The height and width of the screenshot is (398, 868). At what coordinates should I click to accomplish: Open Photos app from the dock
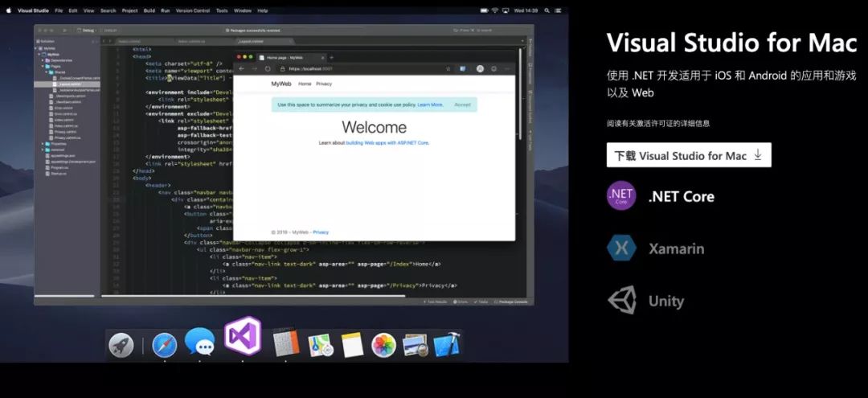click(x=383, y=346)
